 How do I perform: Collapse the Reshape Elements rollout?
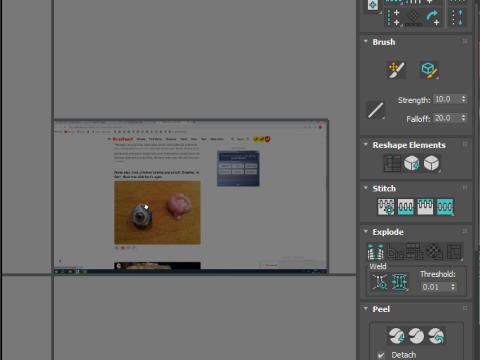(x=366, y=145)
